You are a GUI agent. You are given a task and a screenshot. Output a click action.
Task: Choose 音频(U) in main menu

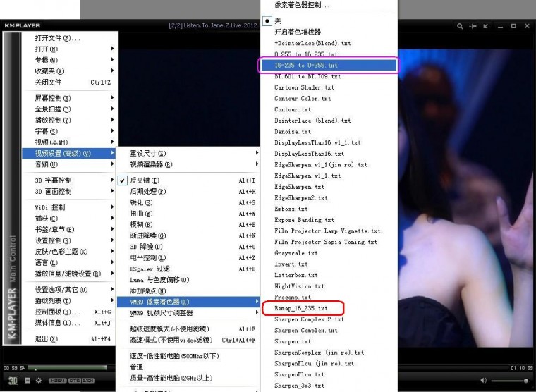pyautogui.click(x=71, y=164)
